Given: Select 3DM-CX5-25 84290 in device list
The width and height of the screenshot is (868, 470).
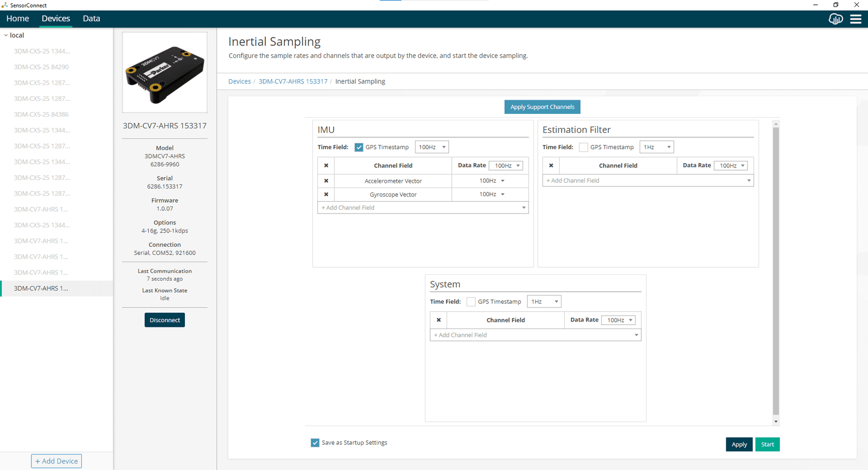Looking at the screenshot, I should [x=41, y=67].
